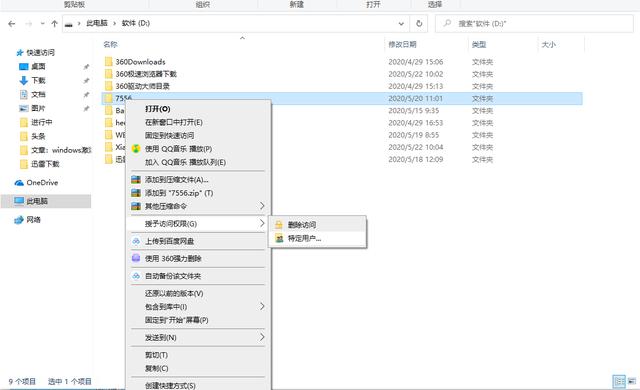Choose 使用 QQ音乐 播放(P)

point(178,148)
